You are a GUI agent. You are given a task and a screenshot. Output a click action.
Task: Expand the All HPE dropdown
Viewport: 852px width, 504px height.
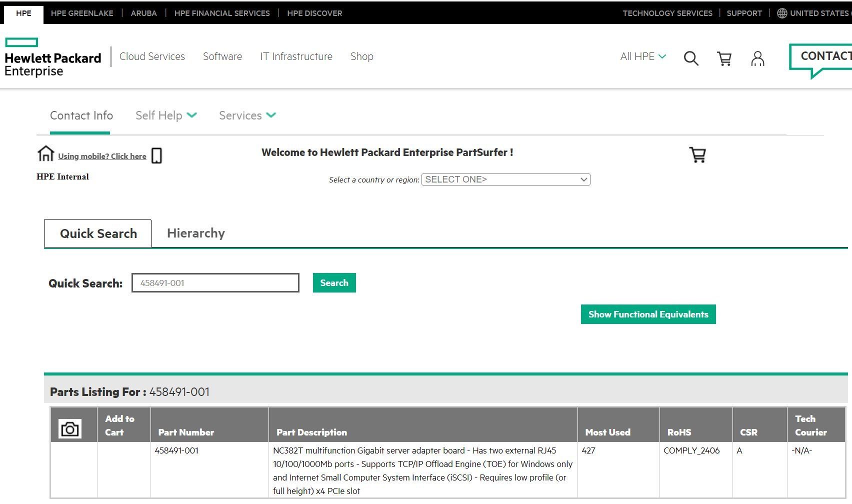pos(643,56)
